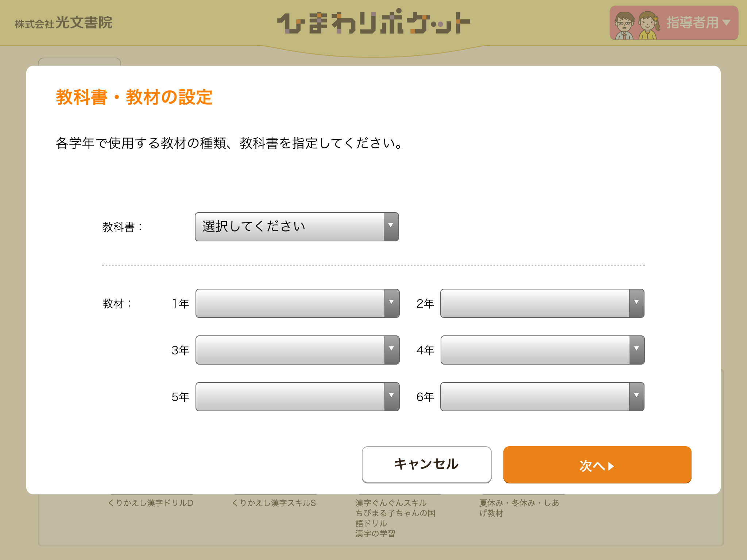This screenshot has width=747, height=560.
Task: Click the ひまわりポケット logo
Action: (373, 22)
